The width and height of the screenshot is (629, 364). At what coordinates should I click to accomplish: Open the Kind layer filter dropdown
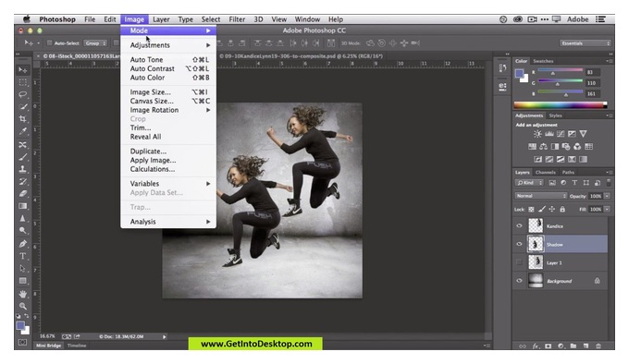click(x=529, y=183)
